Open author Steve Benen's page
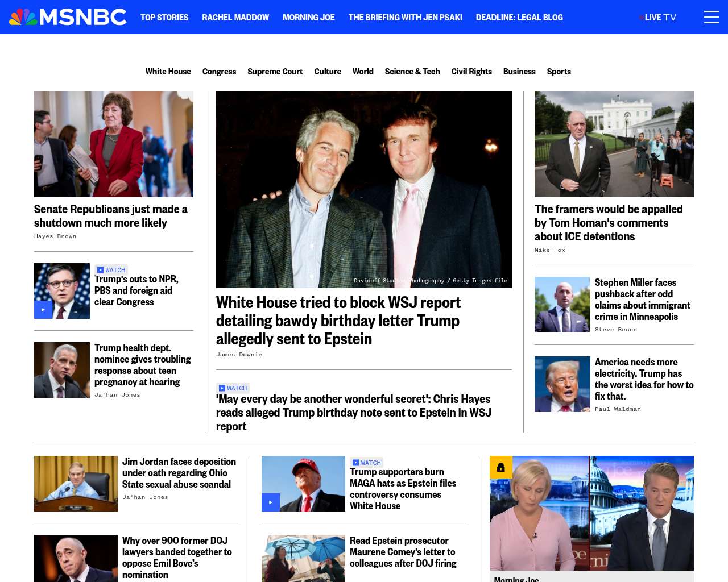The height and width of the screenshot is (582, 728). [616, 330]
